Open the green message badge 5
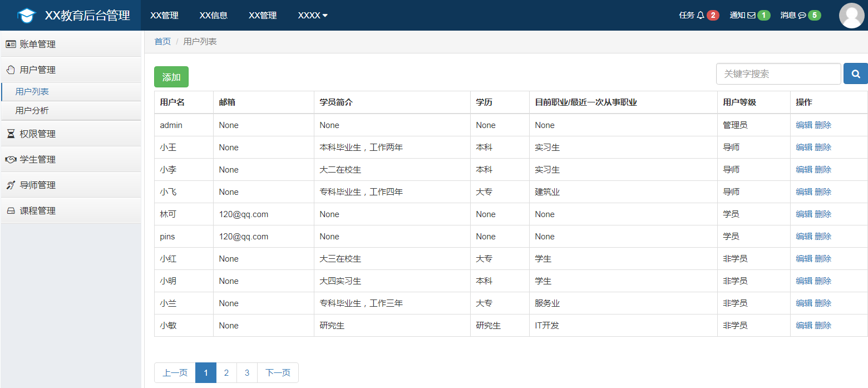The width and height of the screenshot is (868, 388). pyautogui.click(x=815, y=16)
